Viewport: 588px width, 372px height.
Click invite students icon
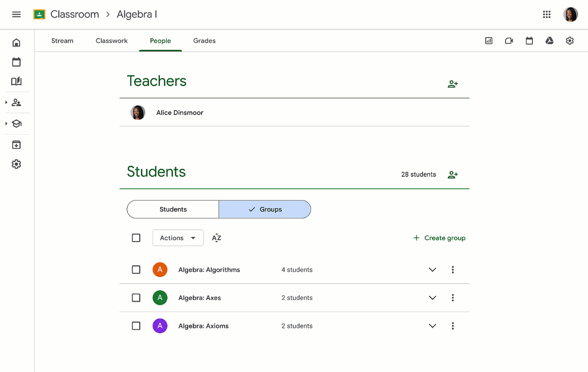click(x=453, y=175)
